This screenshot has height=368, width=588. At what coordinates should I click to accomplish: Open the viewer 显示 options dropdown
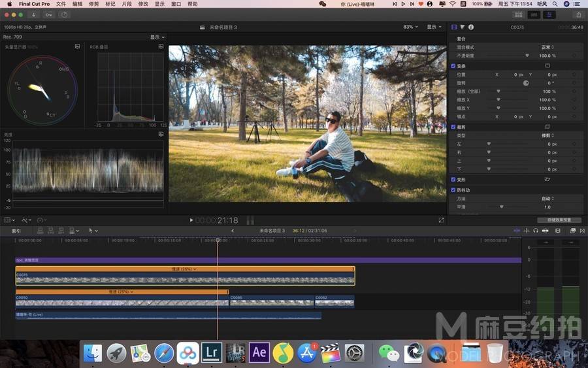click(434, 27)
